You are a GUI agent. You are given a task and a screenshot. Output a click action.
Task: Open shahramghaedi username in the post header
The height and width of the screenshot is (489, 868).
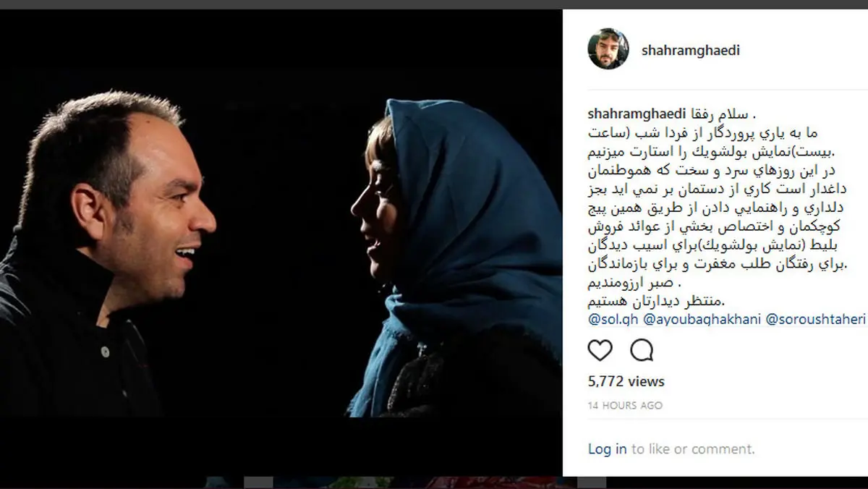click(691, 50)
